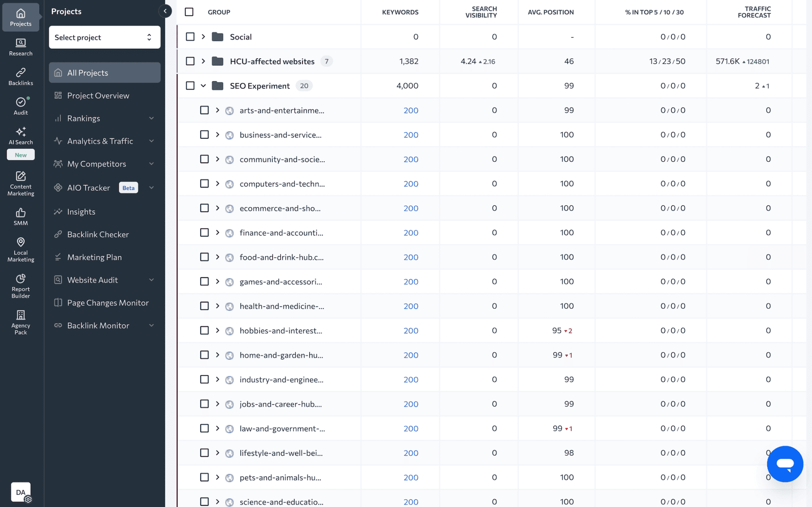Collapse the SEO Experiment group
Image resolution: width=812 pixels, height=507 pixels.
pos(203,86)
